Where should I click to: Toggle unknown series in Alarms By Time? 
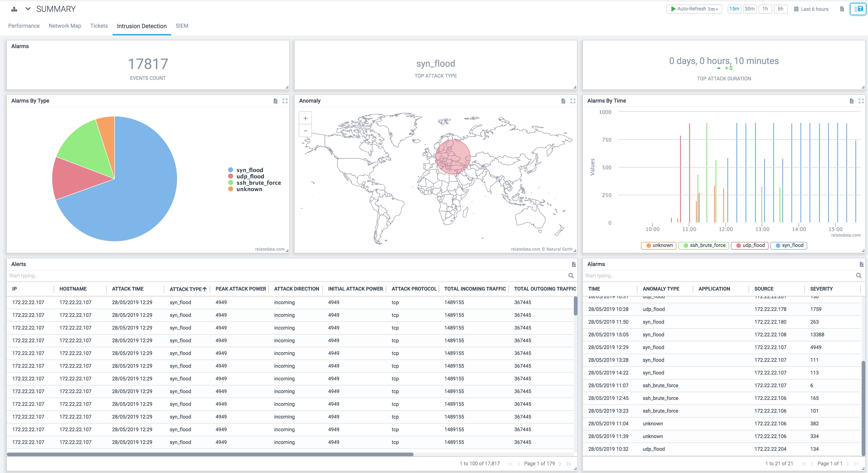(x=658, y=245)
